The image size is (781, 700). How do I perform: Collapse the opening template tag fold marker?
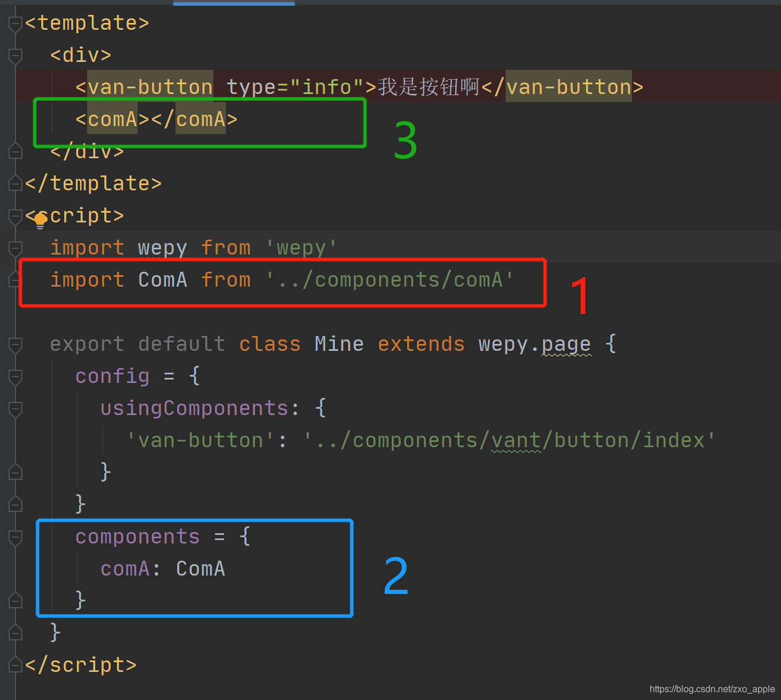click(x=15, y=24)
